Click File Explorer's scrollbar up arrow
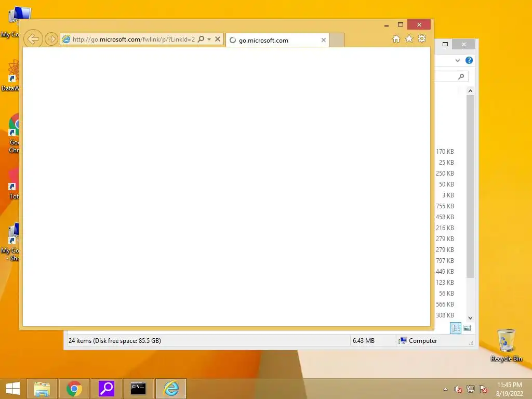The image size is (532, 399). coord(470,91)
